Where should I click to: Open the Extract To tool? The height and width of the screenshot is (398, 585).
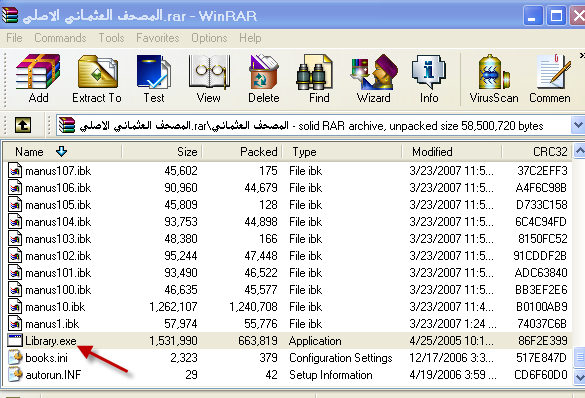tap(97, 78)
